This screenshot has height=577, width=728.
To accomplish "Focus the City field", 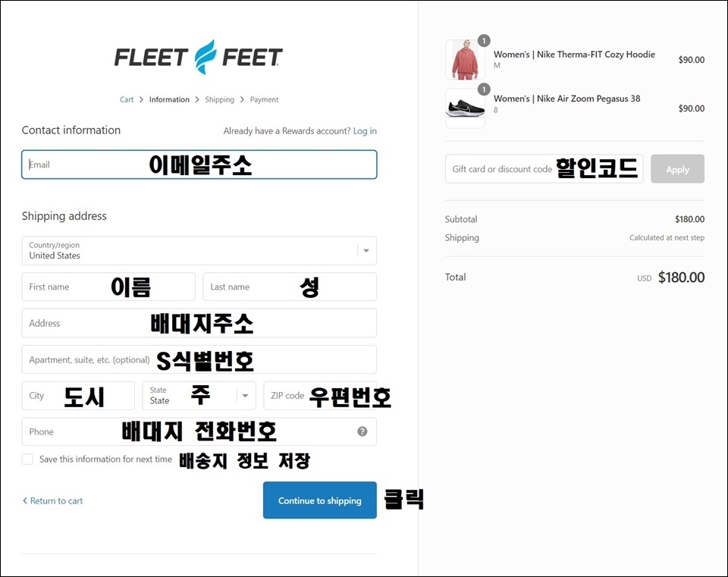I will point(78,396).
